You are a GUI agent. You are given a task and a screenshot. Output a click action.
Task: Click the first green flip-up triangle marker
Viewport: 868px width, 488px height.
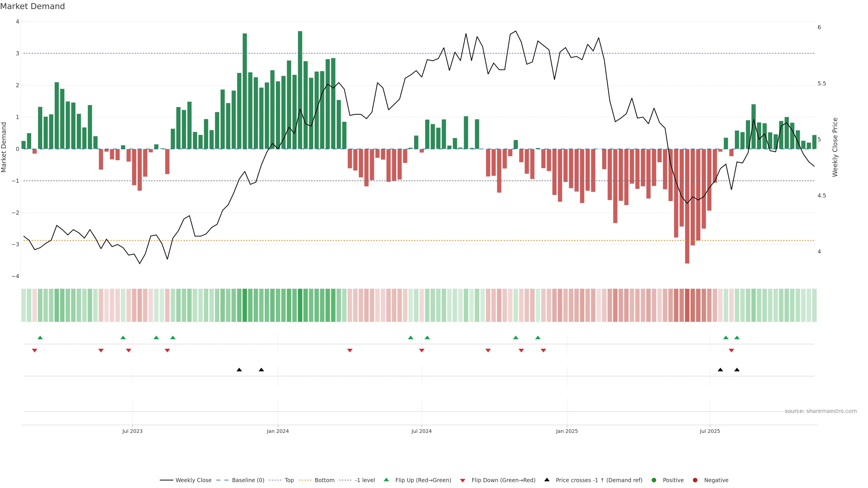point(40,338)
